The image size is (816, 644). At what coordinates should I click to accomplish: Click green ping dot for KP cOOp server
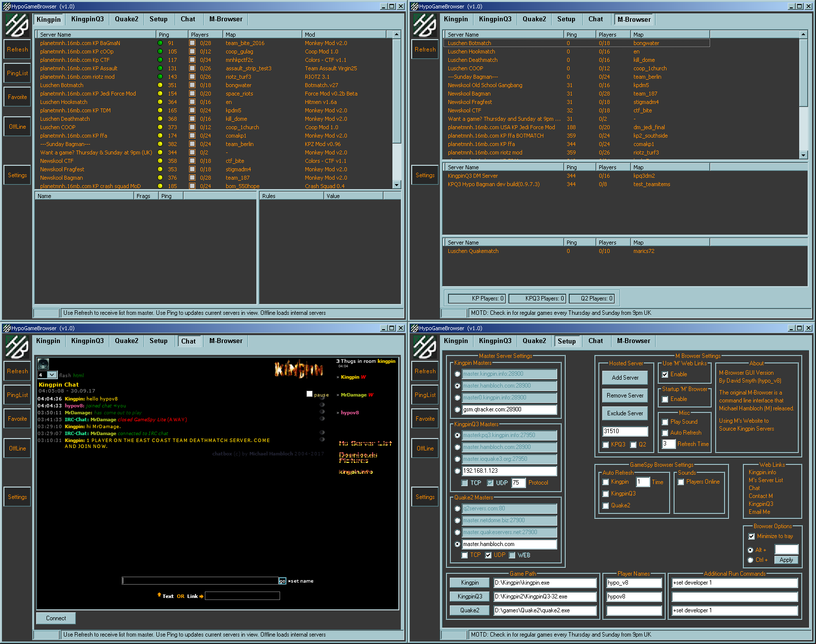(160, 51)
